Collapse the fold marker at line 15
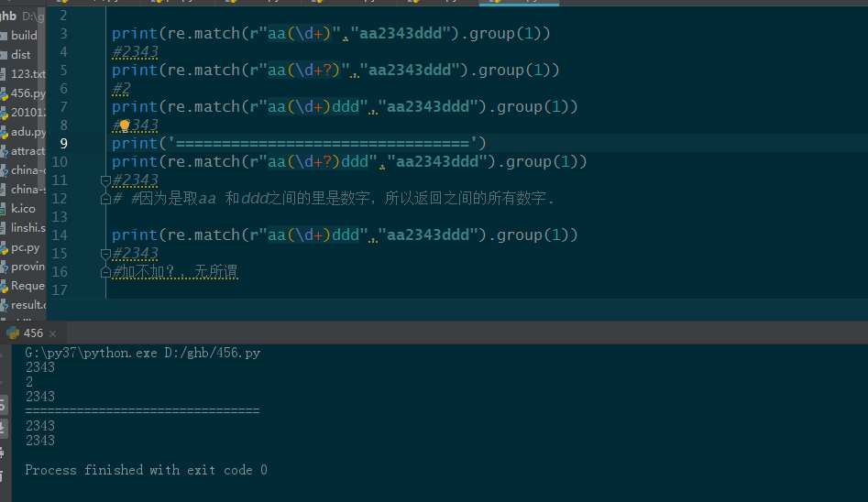This screenshot has width=868, height=502. pyautogui.click(x=105, y=254)
